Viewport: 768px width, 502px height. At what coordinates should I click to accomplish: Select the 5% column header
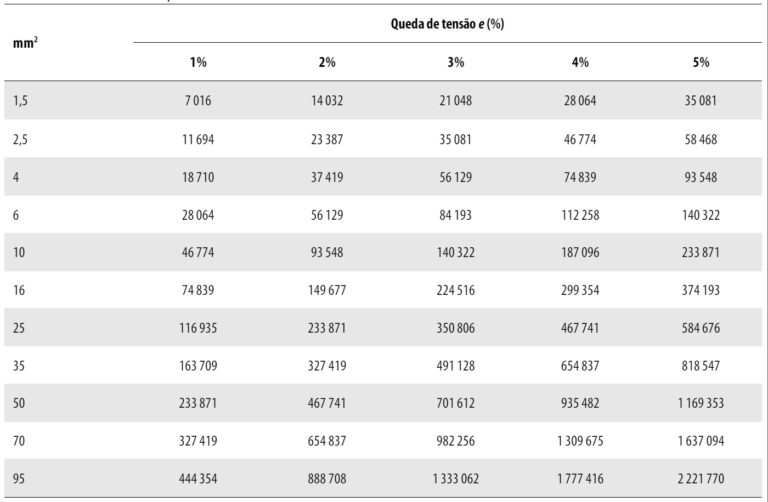(x=701, y=62)
